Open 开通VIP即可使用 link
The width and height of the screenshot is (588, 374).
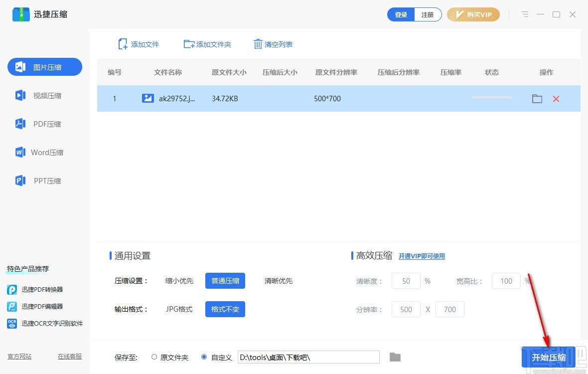coord(422,256)
